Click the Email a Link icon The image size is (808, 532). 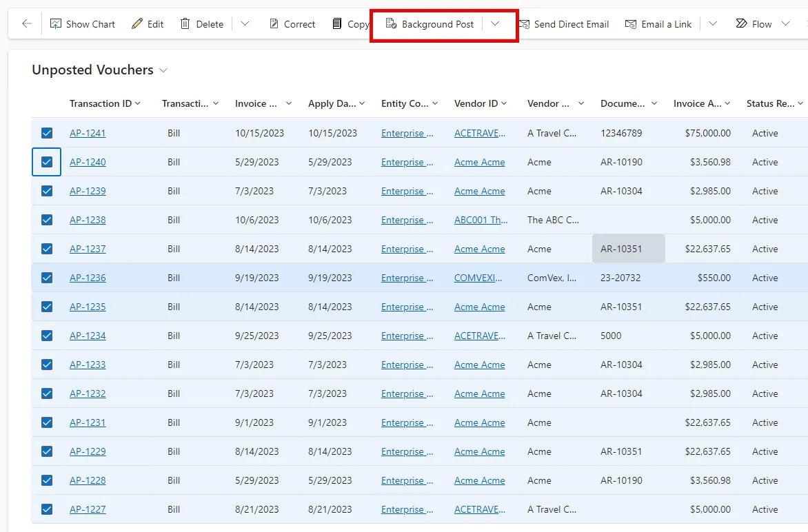tap(630, 23)
